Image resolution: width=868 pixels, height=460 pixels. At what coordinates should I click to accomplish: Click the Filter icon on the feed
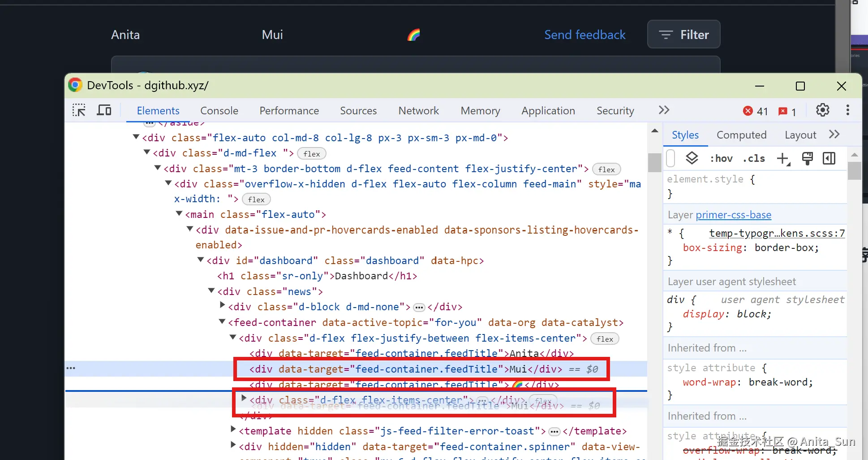[666, 35]
